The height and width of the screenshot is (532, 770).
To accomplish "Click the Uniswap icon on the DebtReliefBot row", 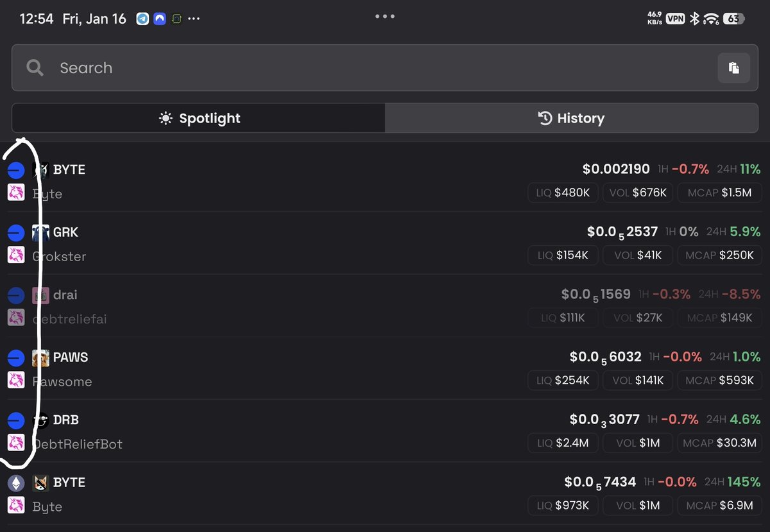I will pyautogui.click(x=16, y=442).
